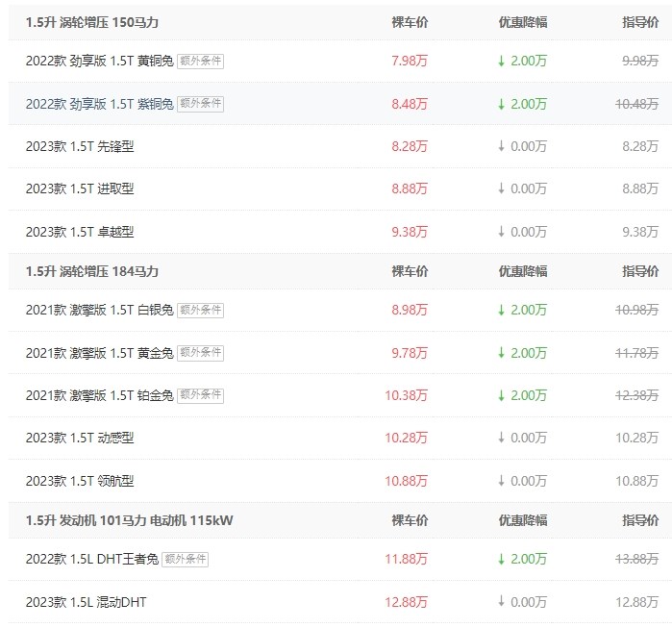This screenshot has width=672, height=628.
Task: Click the green 2.00万 discount for 黄金兔
Action: tap(522, 353)
